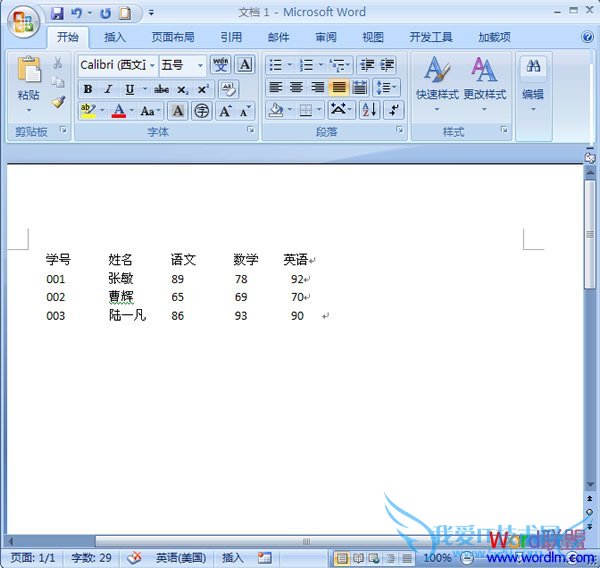Toggle underline formatting

click(x=129, y=90)
